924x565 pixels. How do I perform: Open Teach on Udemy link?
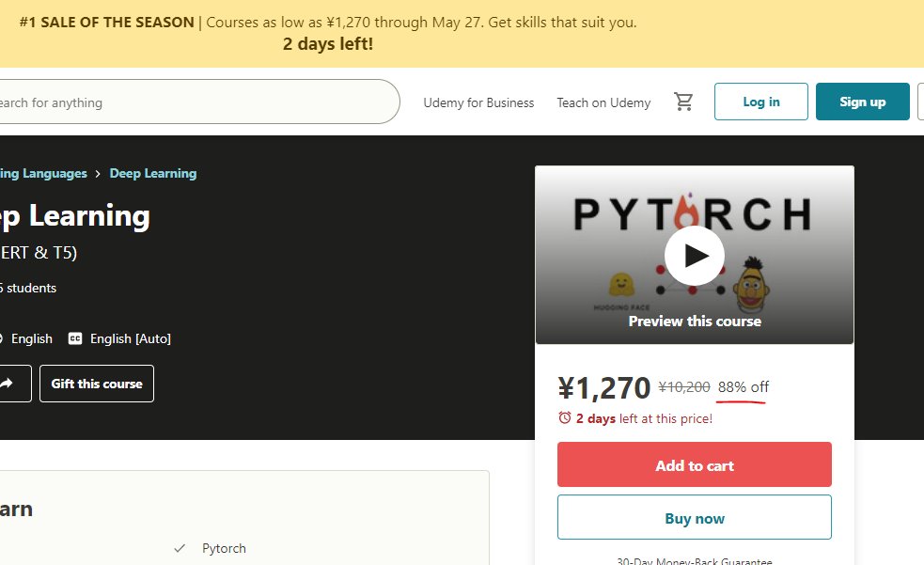coord(604,102)
